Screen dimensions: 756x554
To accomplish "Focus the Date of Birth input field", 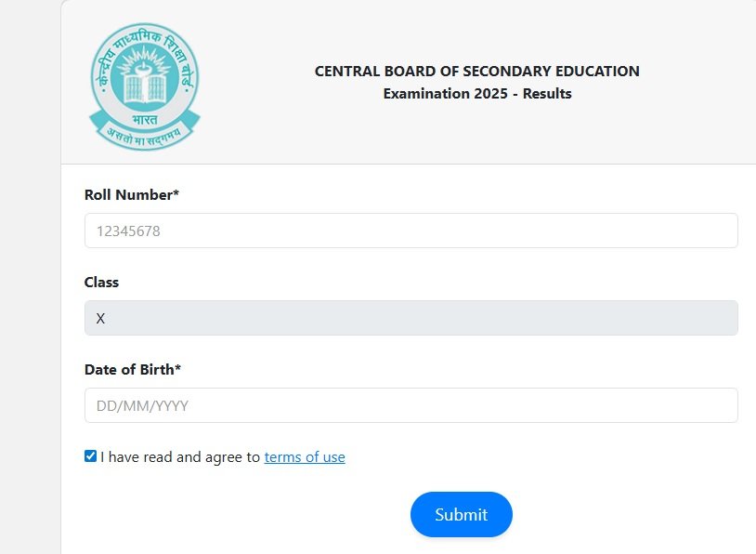I will (411, 405).
